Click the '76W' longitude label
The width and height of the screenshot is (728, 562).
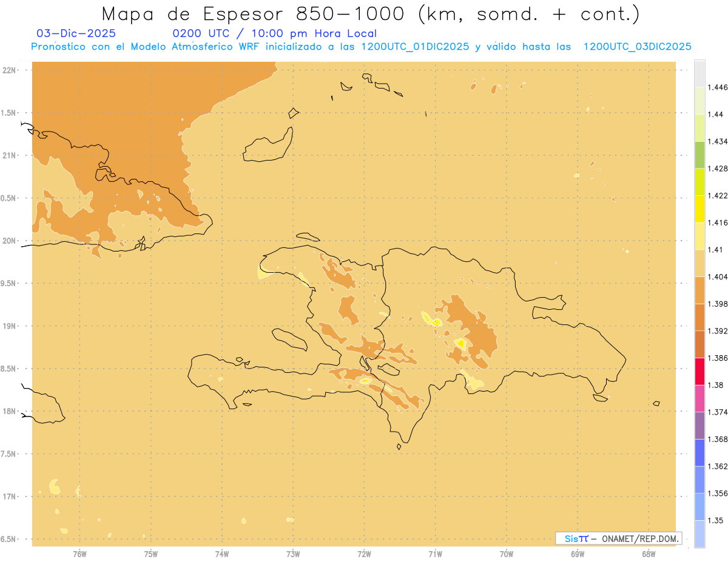[x=79, y=554]
